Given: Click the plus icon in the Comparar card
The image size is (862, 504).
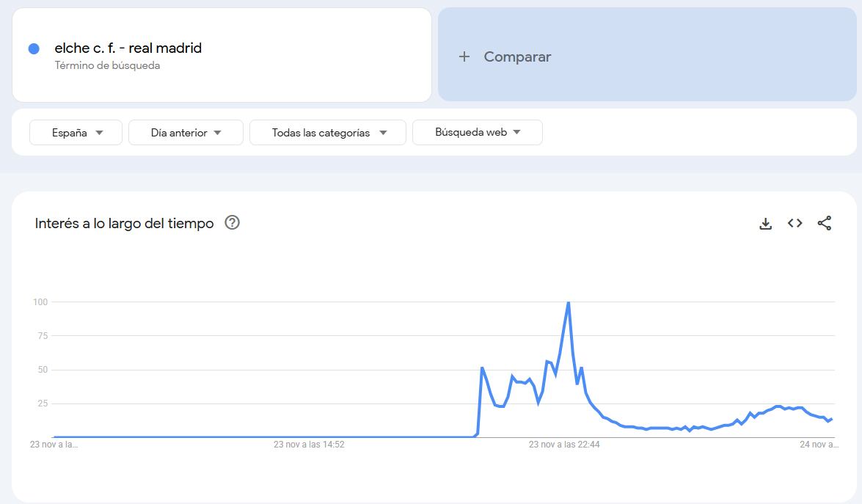Looking at the screenshot, I should (x=464, y=56).
